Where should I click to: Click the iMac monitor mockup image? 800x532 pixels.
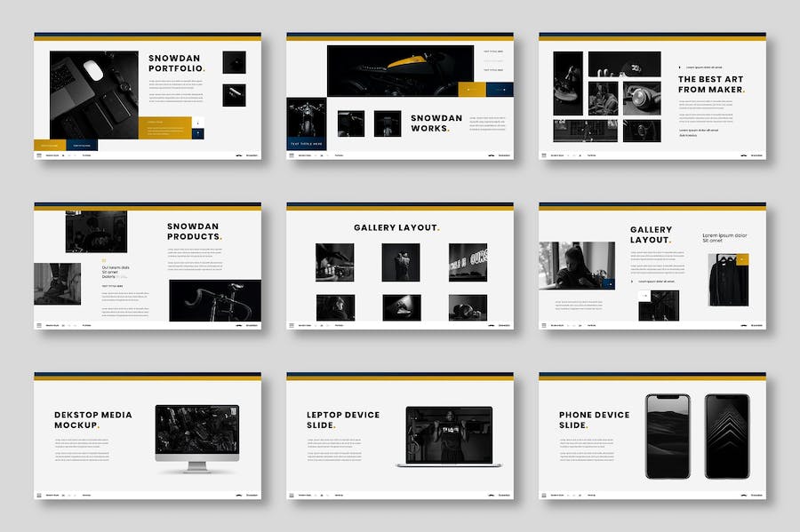tap(184, 438)
